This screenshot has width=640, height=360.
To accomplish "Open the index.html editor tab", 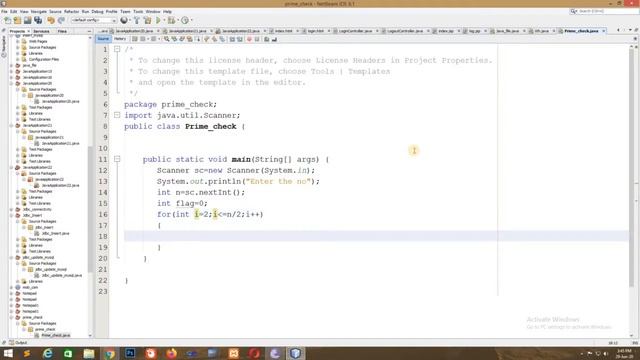I will (x=283, y=31).
